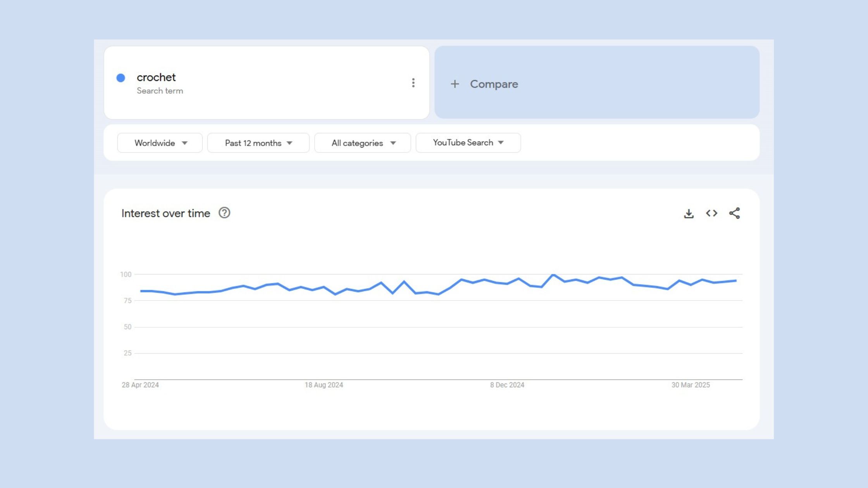The width and height of the screenshot is (868, 488).
Task: Edit the crochet search term
Action: click(x=156, y=77)
